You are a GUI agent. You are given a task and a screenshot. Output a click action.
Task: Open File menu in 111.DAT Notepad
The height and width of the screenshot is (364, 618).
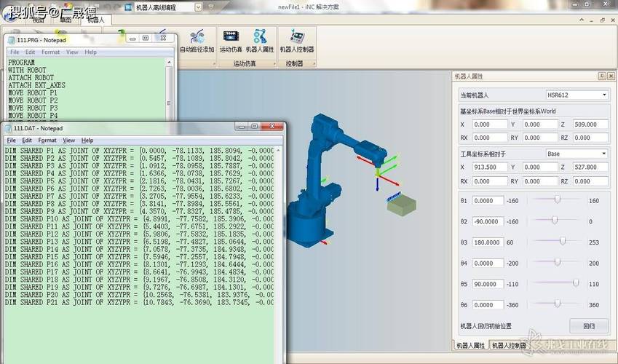(12, 141)
